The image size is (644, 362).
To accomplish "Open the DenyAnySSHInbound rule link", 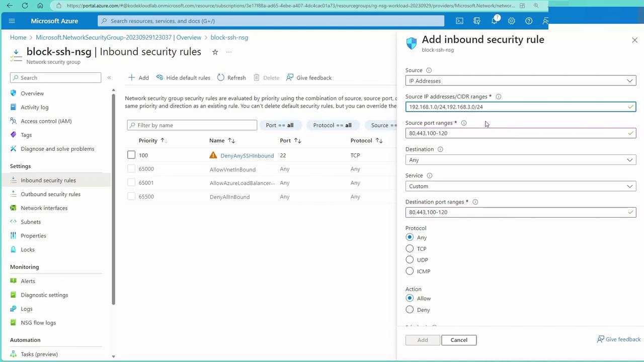I will coord(247,156).
